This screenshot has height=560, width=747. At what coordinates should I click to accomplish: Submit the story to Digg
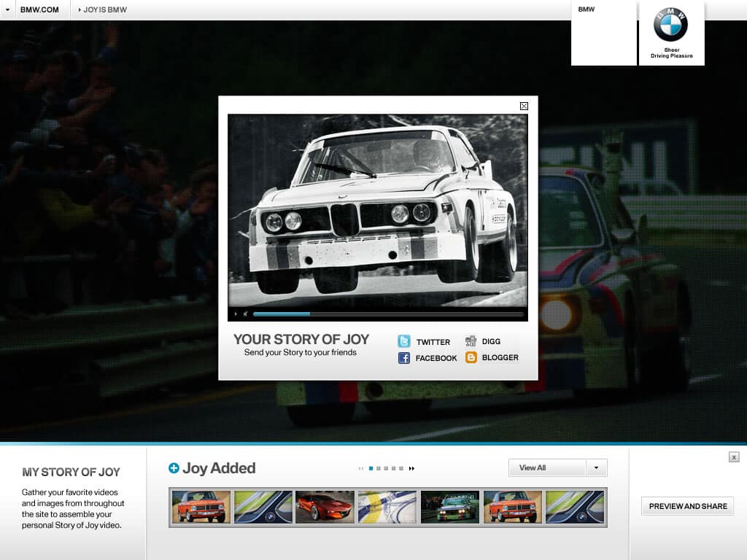point(471,341)
